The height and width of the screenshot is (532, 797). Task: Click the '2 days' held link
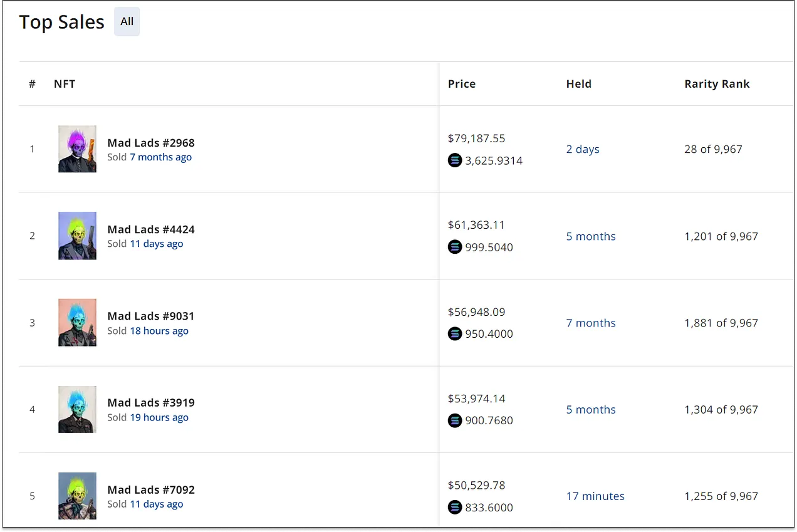click(583, 149)
